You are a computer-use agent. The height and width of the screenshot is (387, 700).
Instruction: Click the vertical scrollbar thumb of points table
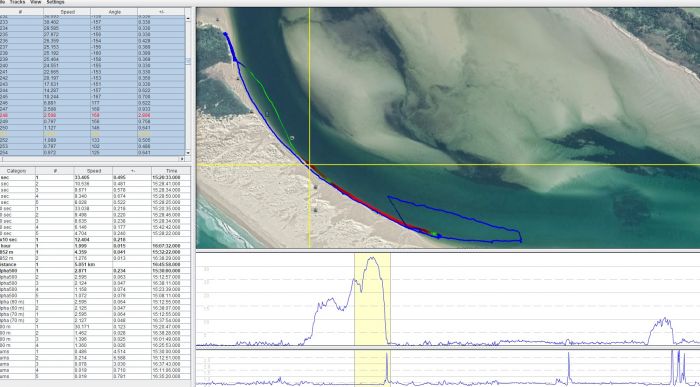point(188,61)
